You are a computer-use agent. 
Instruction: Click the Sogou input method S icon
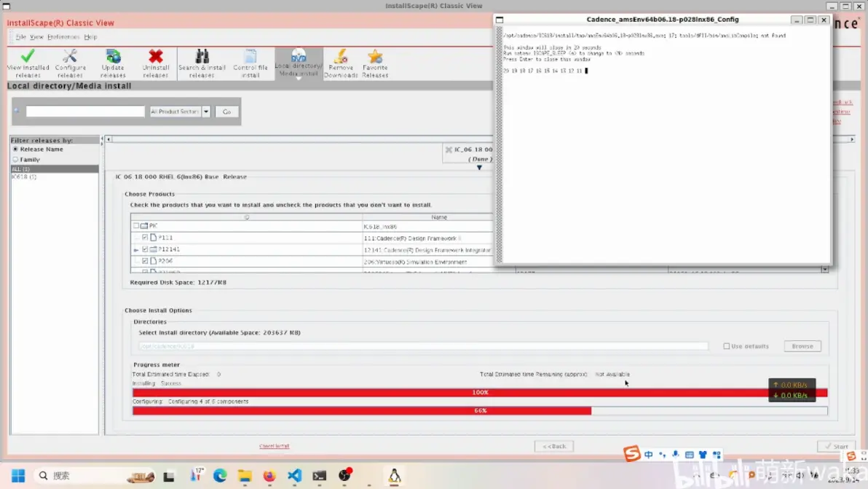[x=631, y=454]
